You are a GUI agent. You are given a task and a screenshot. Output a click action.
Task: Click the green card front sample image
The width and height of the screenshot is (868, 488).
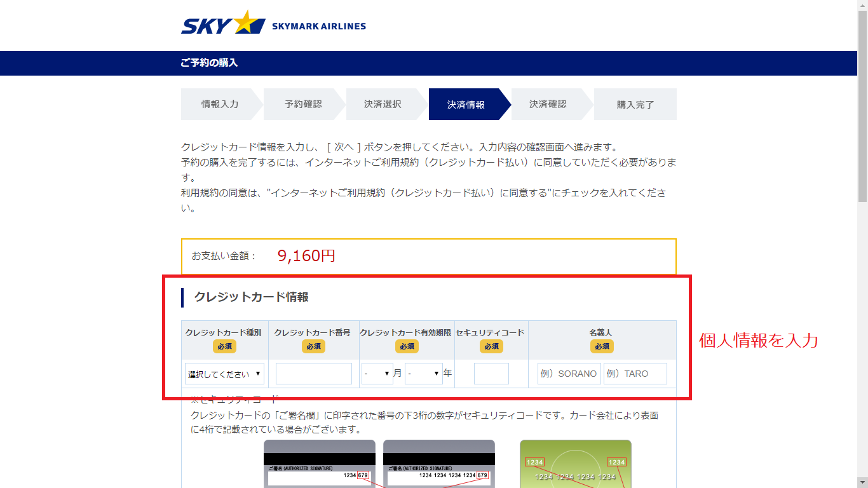pyautogui.click(x=575, y=464)
